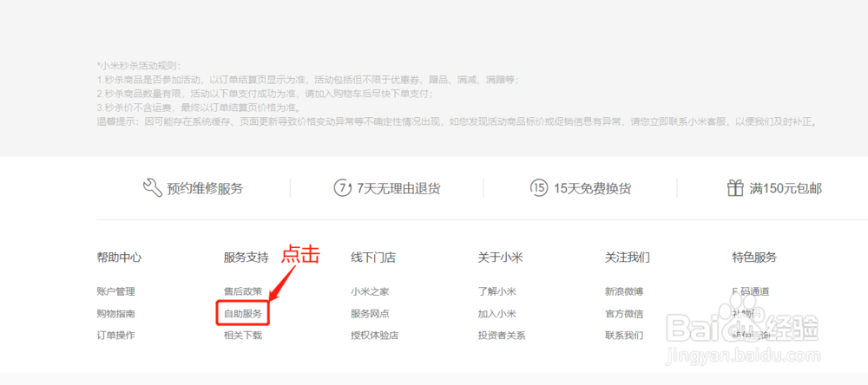
Task: Click the 官方微信 link
Action: pos(624,314)
